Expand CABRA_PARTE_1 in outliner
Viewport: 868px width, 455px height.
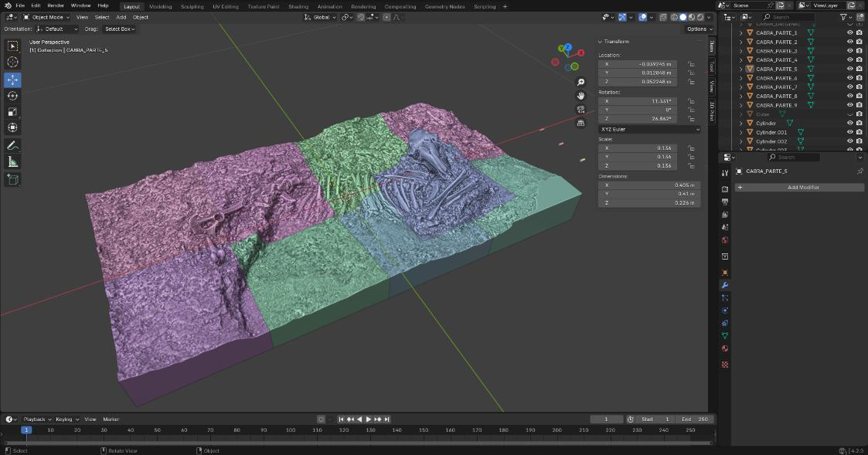[741, 32]
